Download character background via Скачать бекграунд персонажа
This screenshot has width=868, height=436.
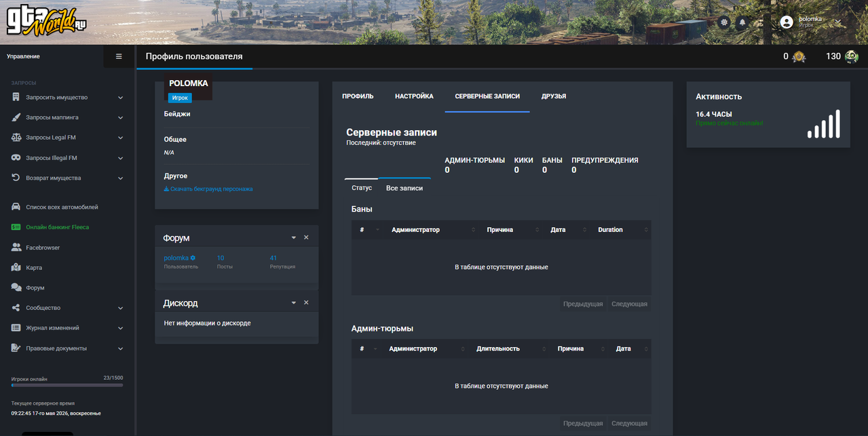208,189
